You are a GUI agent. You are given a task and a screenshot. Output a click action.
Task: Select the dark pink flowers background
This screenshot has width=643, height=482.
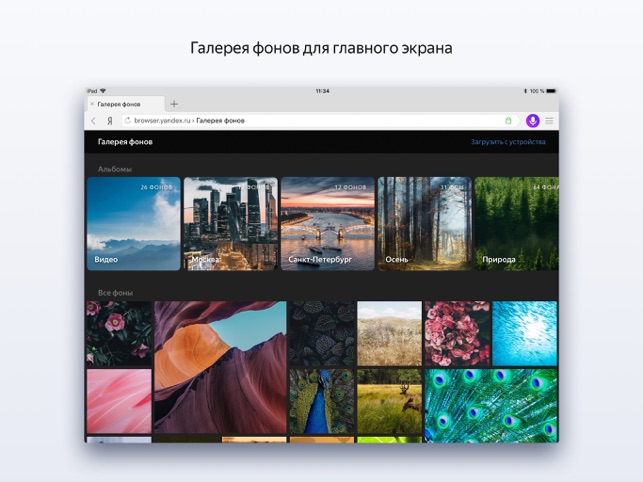click(x=119, y=334)
